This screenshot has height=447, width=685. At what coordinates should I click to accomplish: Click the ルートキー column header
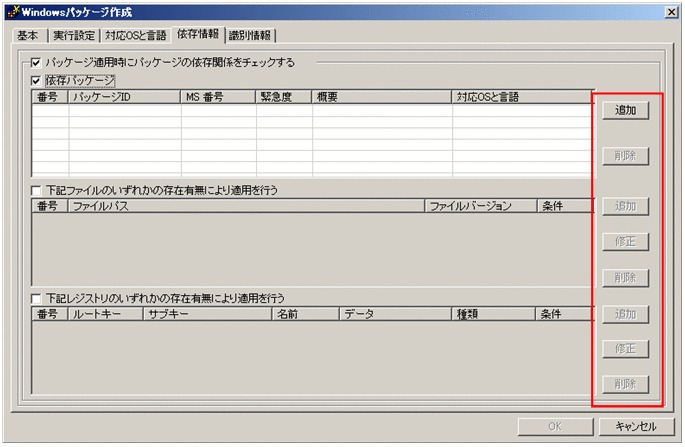tap(106, 314)
